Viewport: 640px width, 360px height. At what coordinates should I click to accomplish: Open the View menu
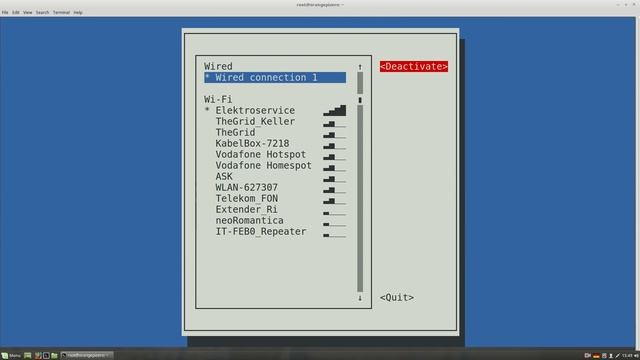[x=27, y=13]
